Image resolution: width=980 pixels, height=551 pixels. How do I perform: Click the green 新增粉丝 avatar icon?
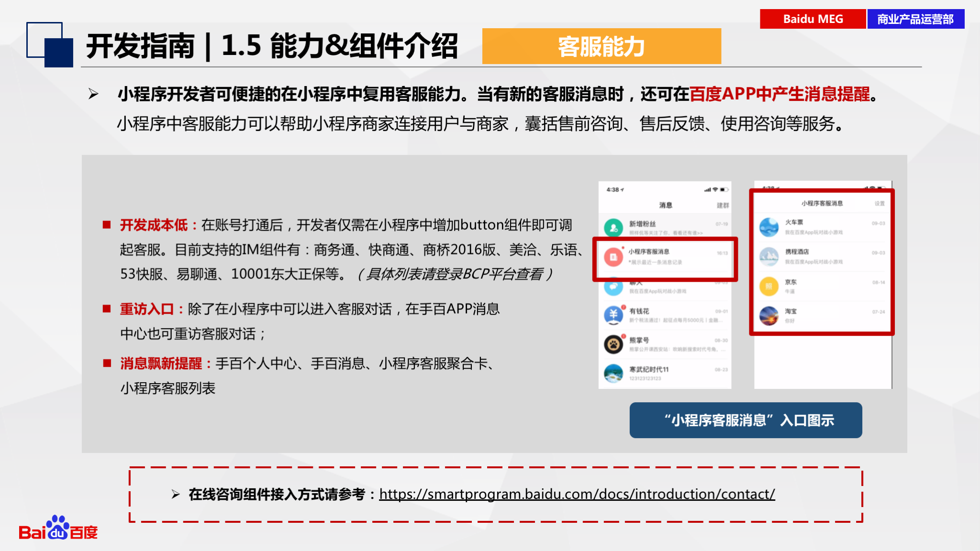coord(613,228)
